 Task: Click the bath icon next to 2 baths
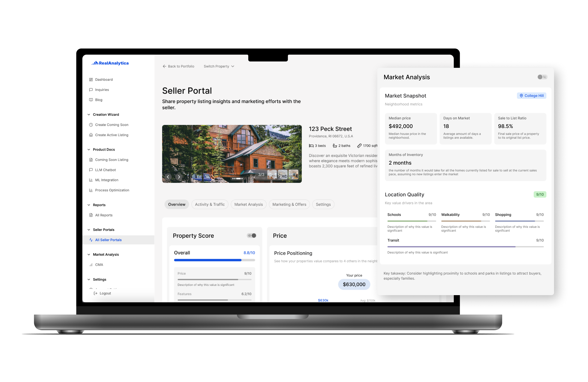tap(335, 146)
